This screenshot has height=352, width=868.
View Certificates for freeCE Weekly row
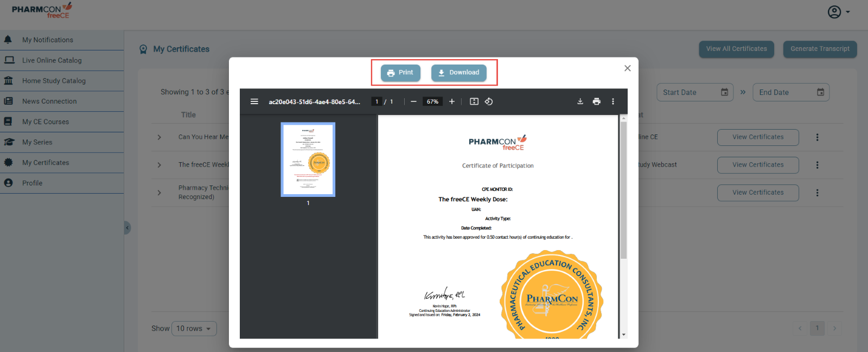tap(758, 165)
